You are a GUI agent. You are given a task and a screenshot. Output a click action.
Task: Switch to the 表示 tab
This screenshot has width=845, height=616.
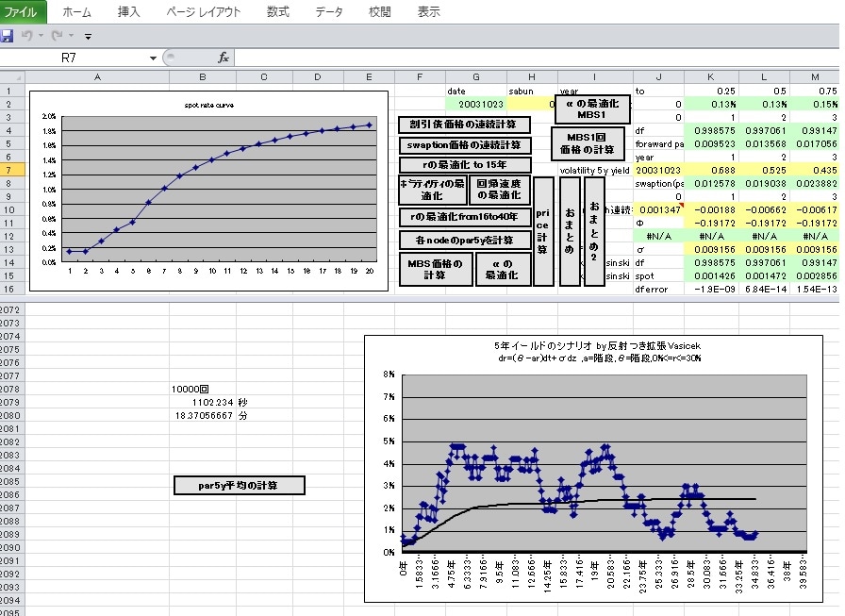(x=428, y=12)
